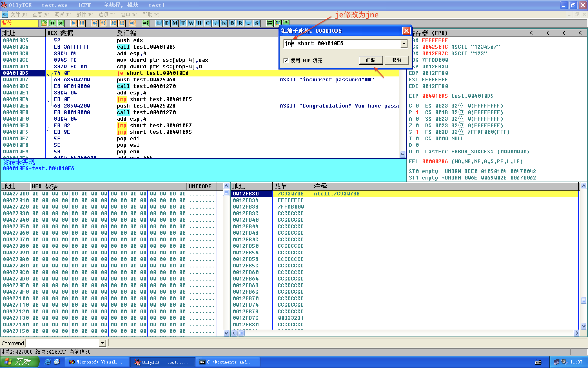Switch to Microsoft Visual taskbar window

tap(97, 362)
